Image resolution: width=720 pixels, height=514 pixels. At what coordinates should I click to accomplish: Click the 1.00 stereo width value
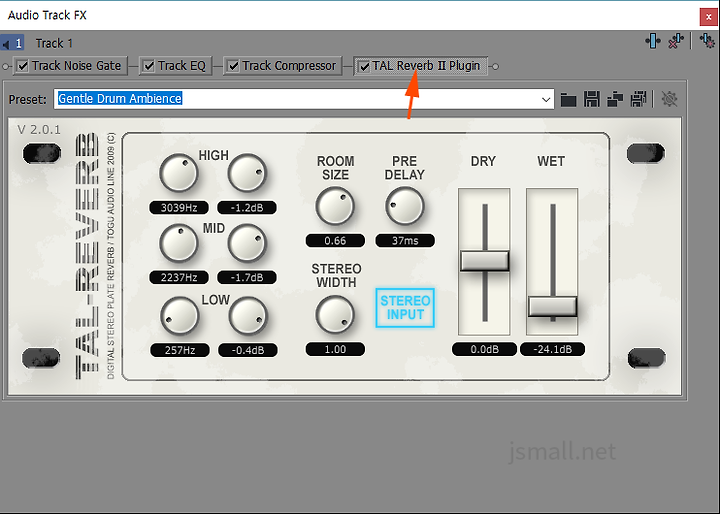click(335, 349)
